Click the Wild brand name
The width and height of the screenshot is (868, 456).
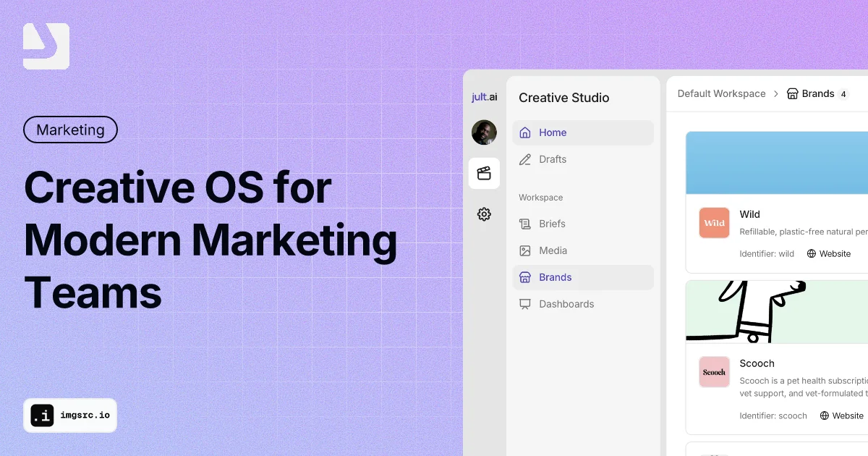tap(749, 214)
